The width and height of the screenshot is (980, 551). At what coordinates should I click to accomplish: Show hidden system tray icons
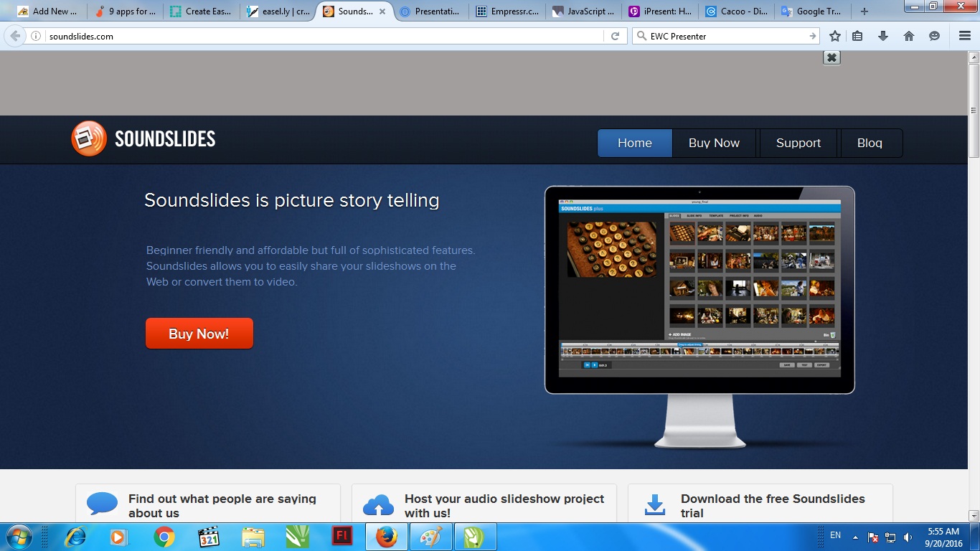[x=855, y=537]
